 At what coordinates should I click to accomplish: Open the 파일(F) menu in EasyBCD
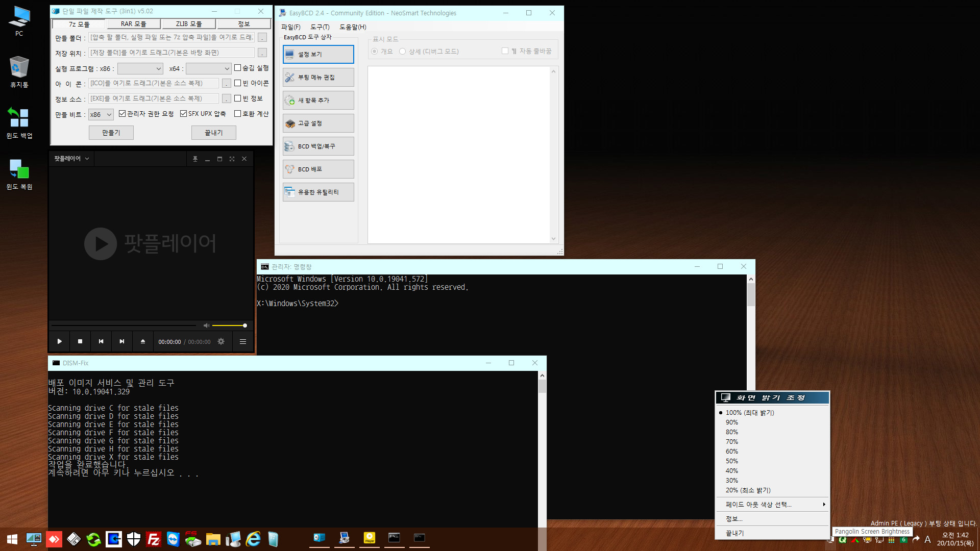point(291,27)
